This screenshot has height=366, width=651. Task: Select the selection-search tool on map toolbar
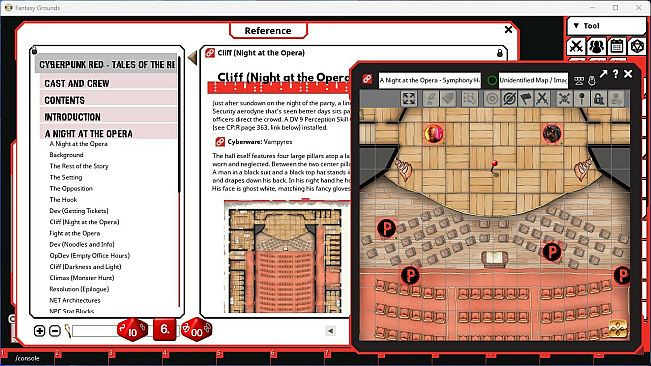coord(469,99)
